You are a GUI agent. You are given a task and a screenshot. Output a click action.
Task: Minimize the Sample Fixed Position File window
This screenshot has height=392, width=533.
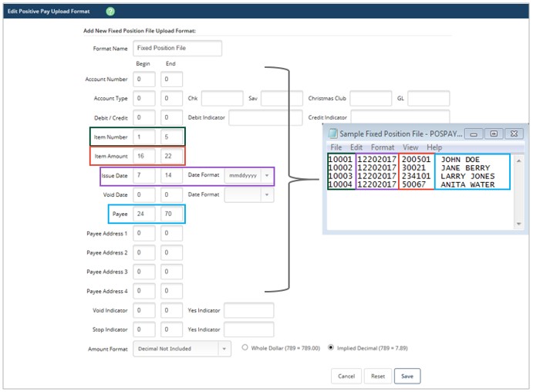[474, 134]
